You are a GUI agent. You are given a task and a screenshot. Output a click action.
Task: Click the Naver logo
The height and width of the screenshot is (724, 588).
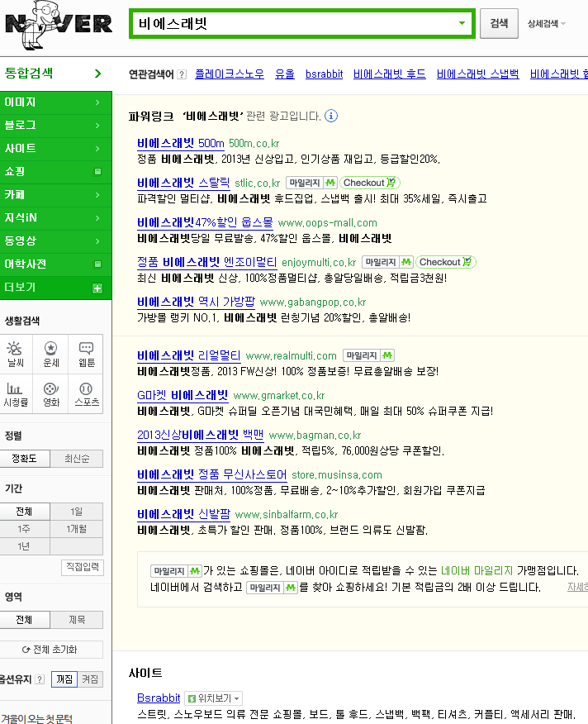tap(59, 24)
